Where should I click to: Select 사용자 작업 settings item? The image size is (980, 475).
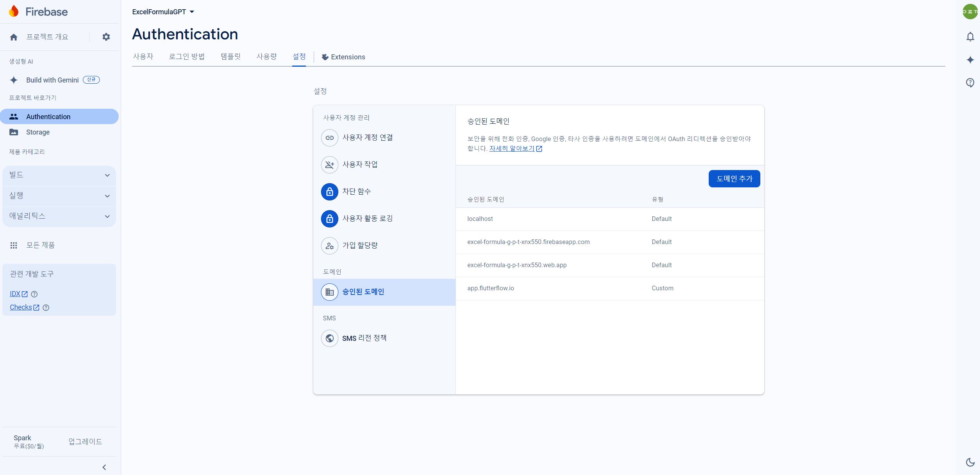384,165
